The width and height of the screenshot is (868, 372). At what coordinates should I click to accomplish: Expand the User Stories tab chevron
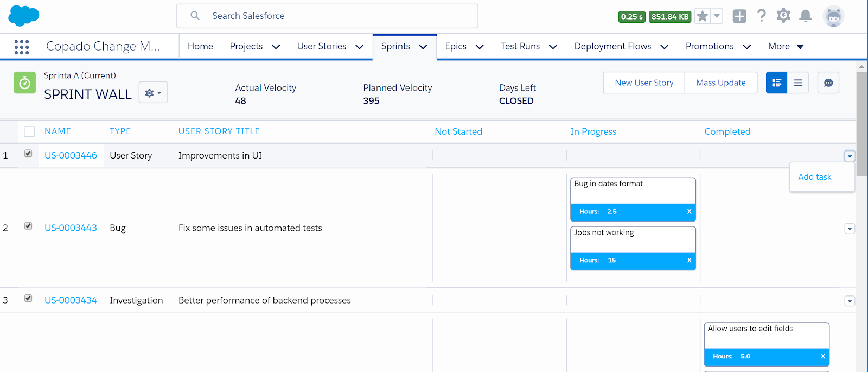359,47
